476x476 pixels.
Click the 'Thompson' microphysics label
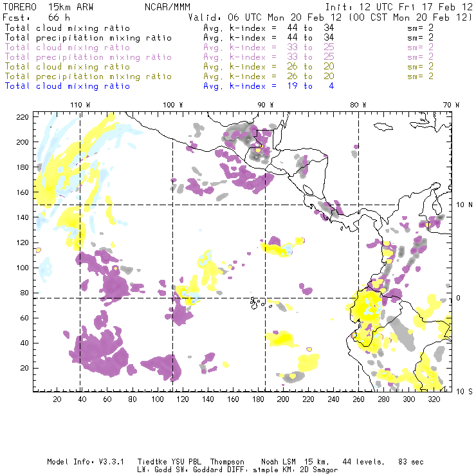227,462
